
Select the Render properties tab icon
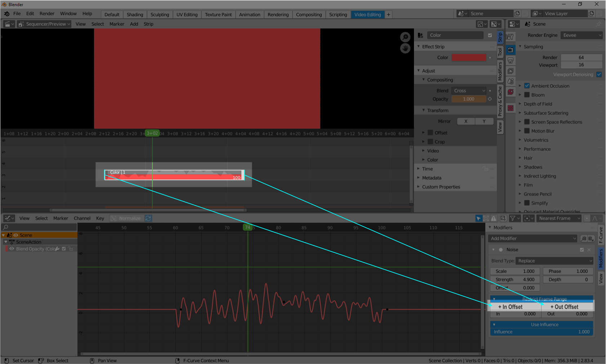511,50
